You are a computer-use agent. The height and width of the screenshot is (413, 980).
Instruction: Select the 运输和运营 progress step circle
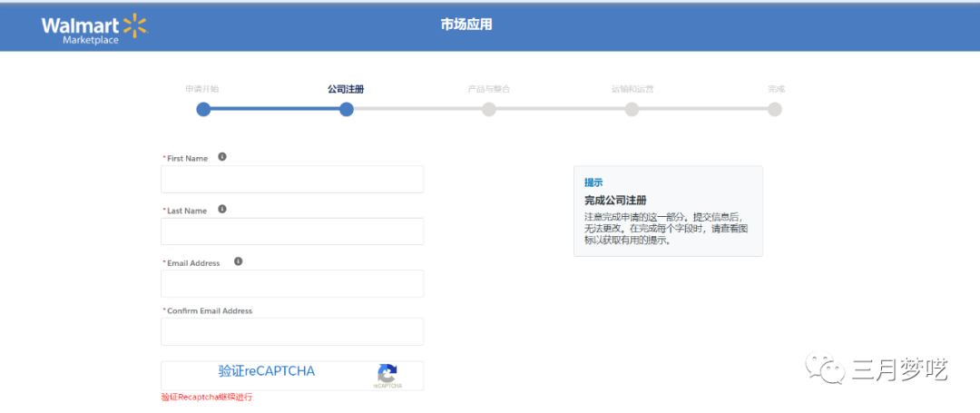point(632,110)
